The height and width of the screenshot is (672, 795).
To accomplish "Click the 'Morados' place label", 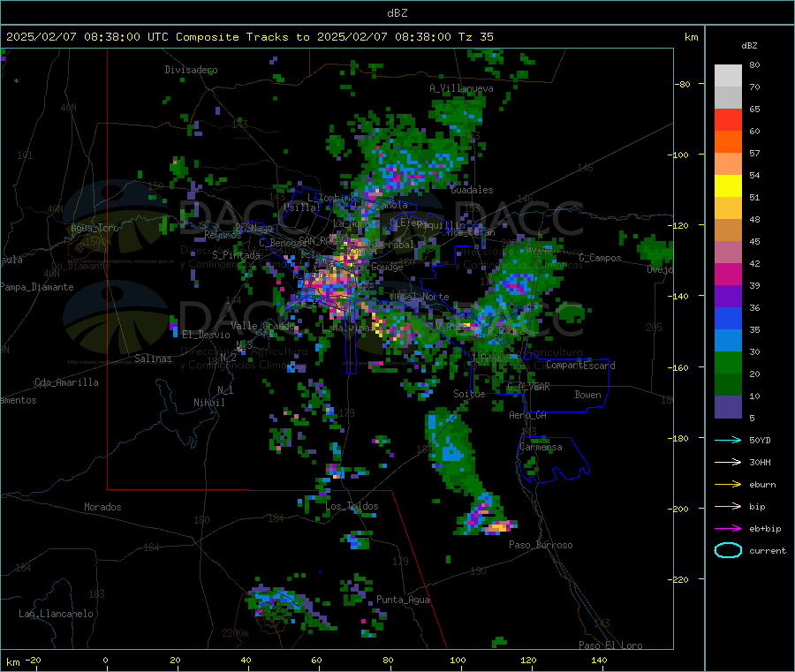I will tap(102, 507).
